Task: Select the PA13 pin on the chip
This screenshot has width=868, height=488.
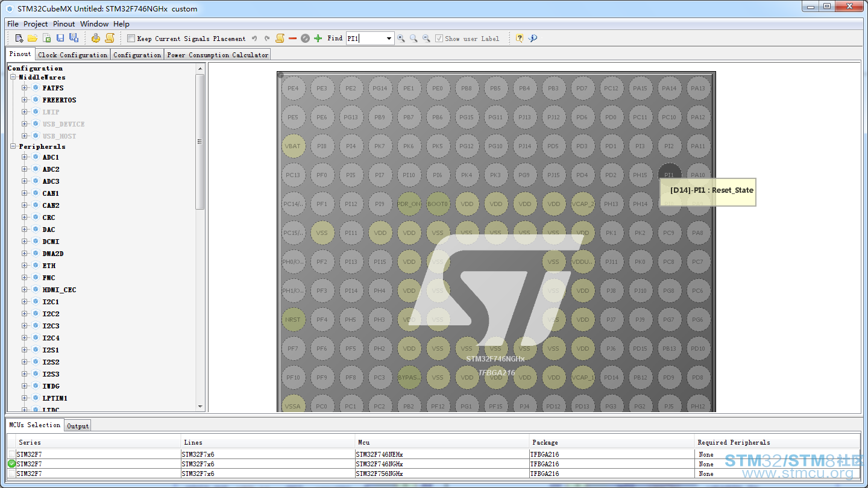Action: click(x=698, y=89)
